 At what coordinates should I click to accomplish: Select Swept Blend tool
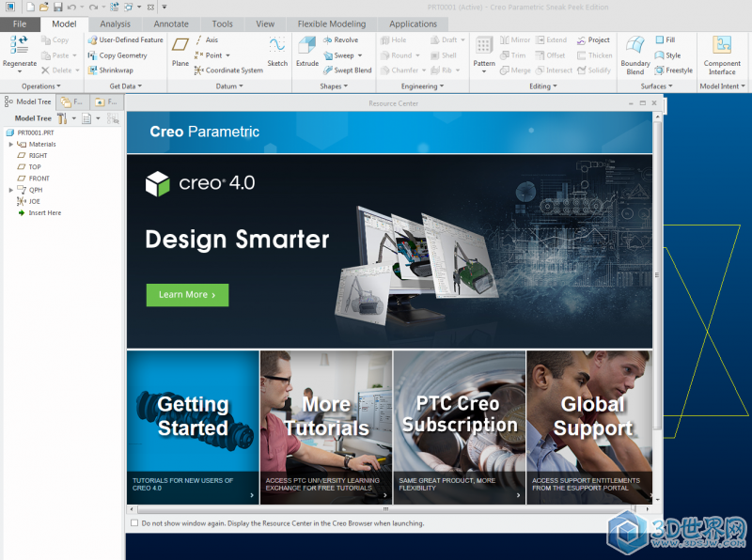[x=348, y=70]
